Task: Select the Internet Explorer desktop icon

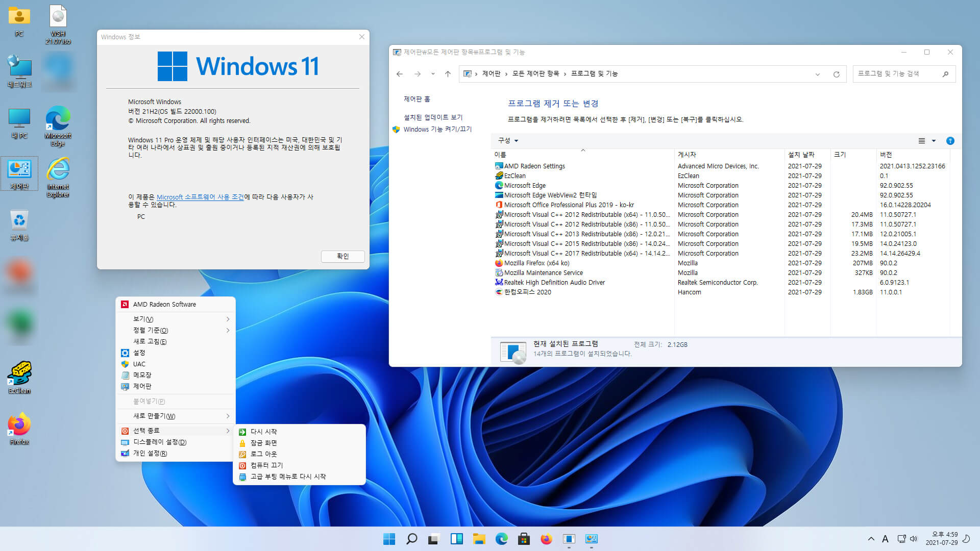Action: click(58, 177)
